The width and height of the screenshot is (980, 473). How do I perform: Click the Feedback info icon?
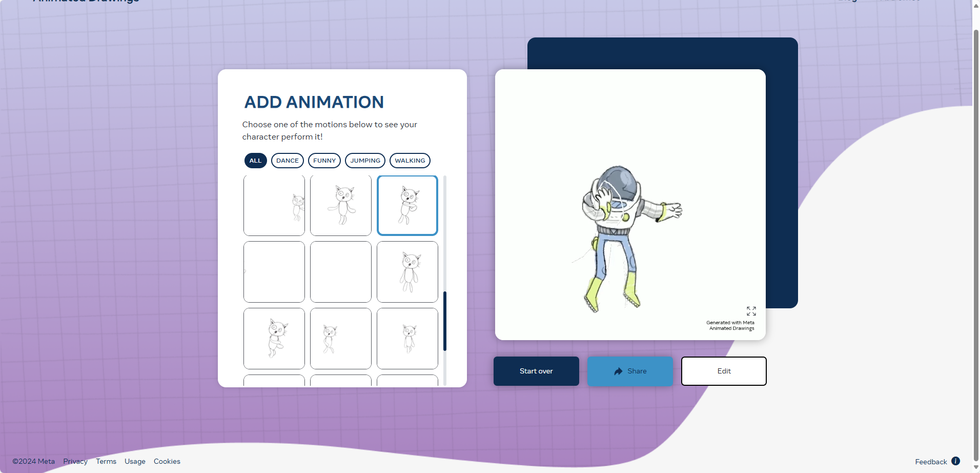955,461
